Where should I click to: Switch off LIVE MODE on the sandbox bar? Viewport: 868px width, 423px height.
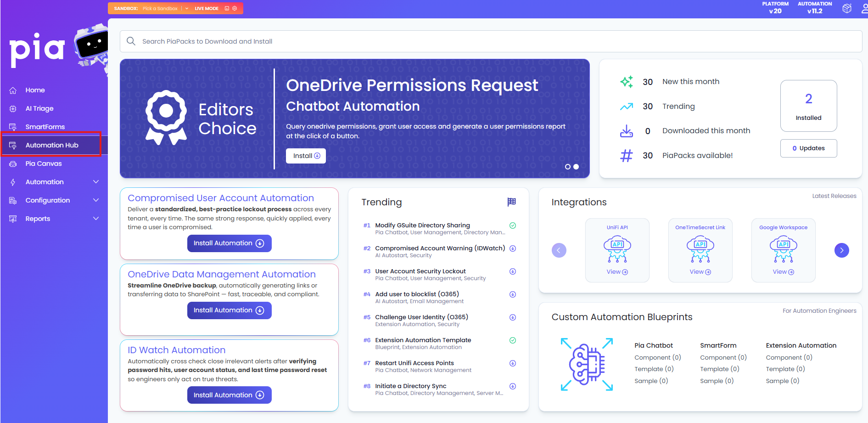coord(206,8)
